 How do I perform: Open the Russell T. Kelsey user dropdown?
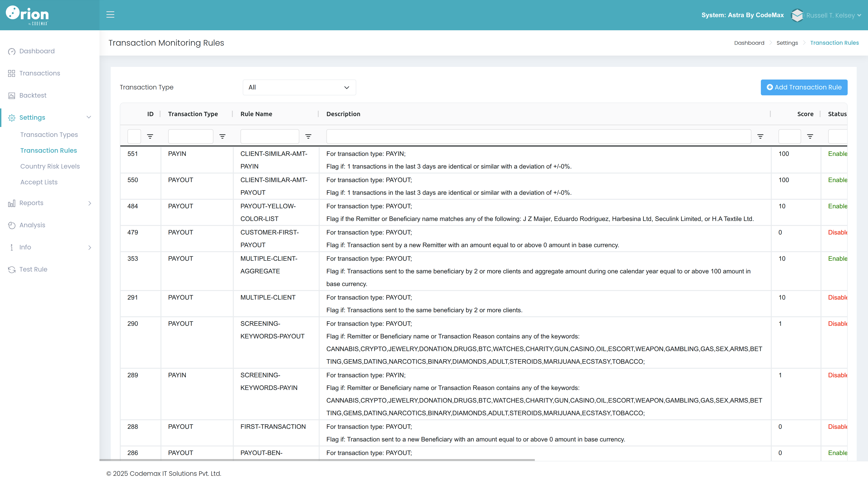pos(834,15)
